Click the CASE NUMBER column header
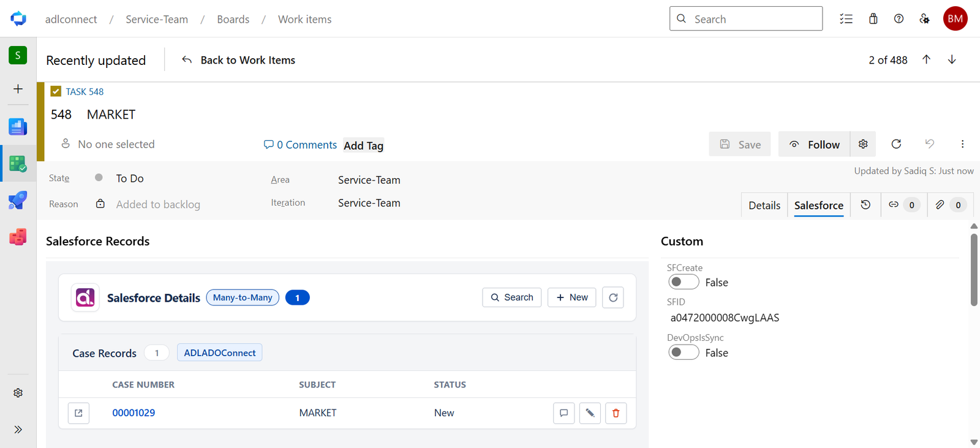Screen dimensions: 980x448 (x=143, y=385)
